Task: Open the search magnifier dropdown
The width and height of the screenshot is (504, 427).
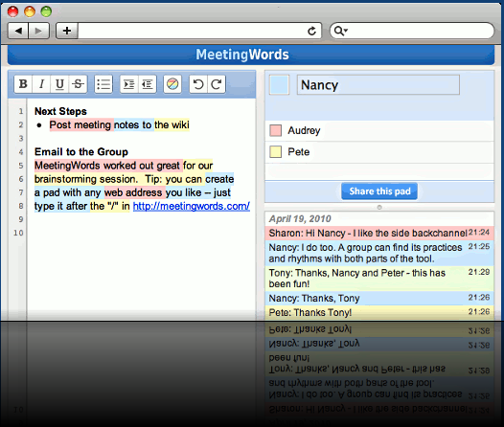Action: point(341,31)
